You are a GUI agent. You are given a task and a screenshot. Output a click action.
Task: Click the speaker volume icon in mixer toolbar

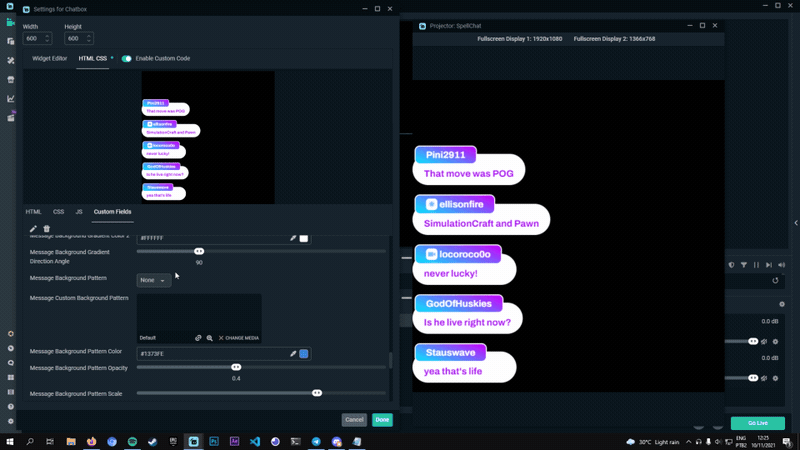(782, 265)
